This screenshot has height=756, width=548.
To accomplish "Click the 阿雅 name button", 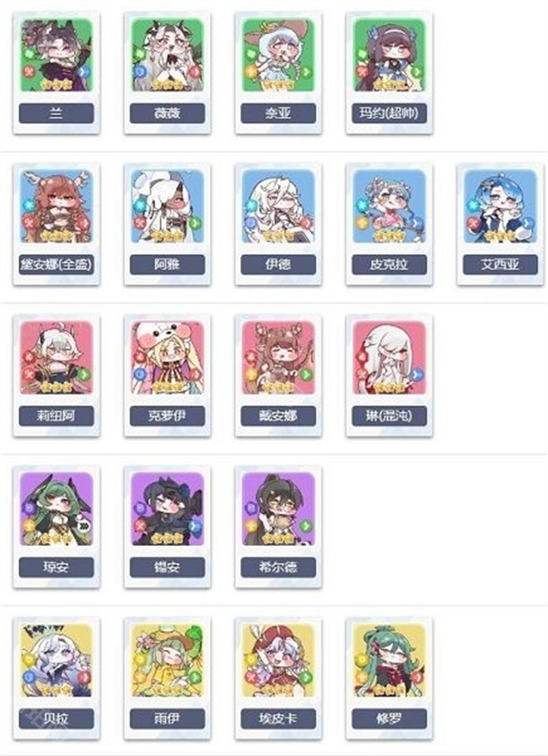I will point(167,265).
